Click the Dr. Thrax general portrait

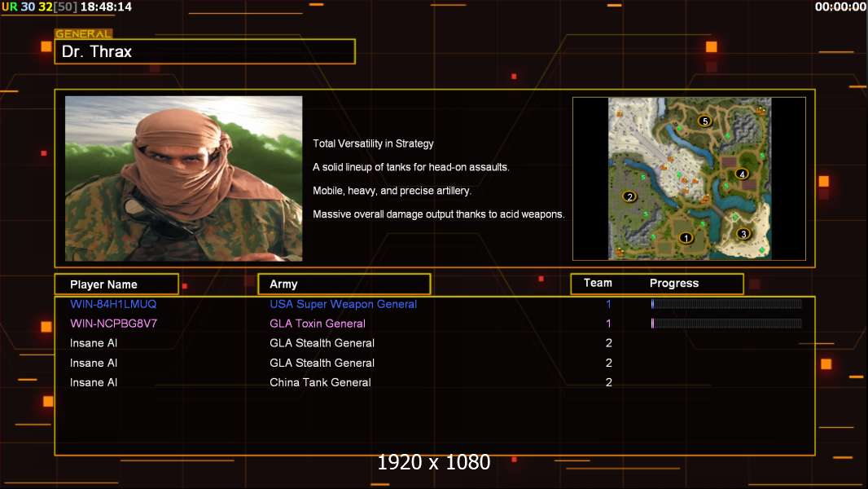[184, 178]
